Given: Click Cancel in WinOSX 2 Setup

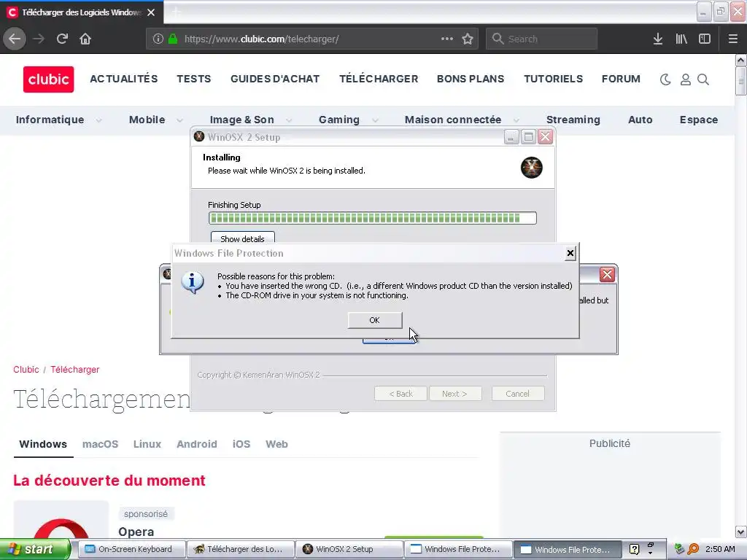Looking at the screenshot, I should (518, 394).
